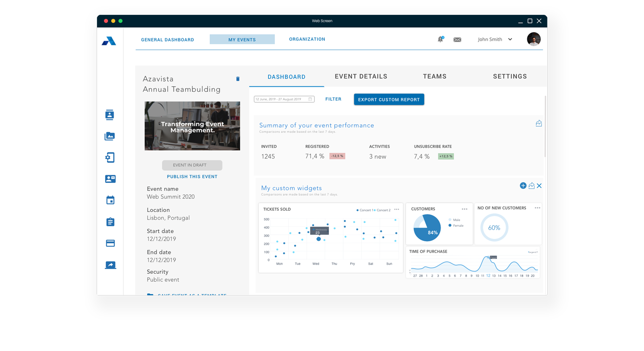This screenshot has height=351, width=644.
Task: Click the Time of Purchase widget title
Action: click(x=428, y=251)
